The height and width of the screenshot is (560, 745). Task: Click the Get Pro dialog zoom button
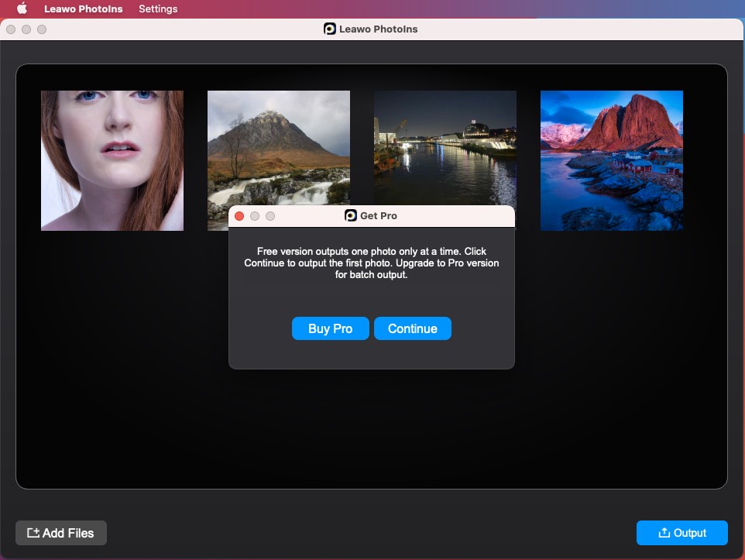click(x=270, y=216)
